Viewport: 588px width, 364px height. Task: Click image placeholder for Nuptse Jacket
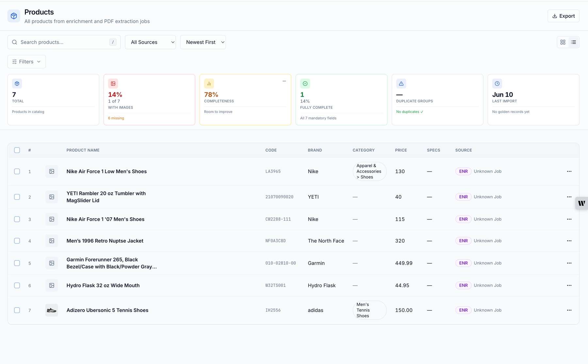(x=52, y=241)
